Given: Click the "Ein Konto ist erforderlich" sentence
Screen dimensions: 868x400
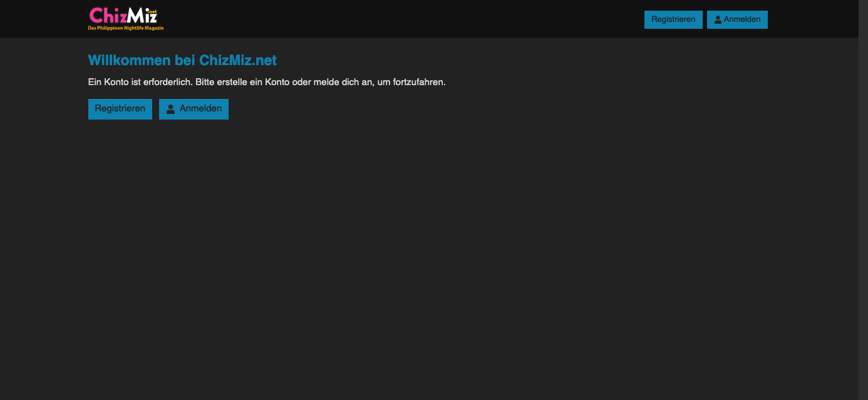Looking at the screenshot, I should [x=140, y=82].
